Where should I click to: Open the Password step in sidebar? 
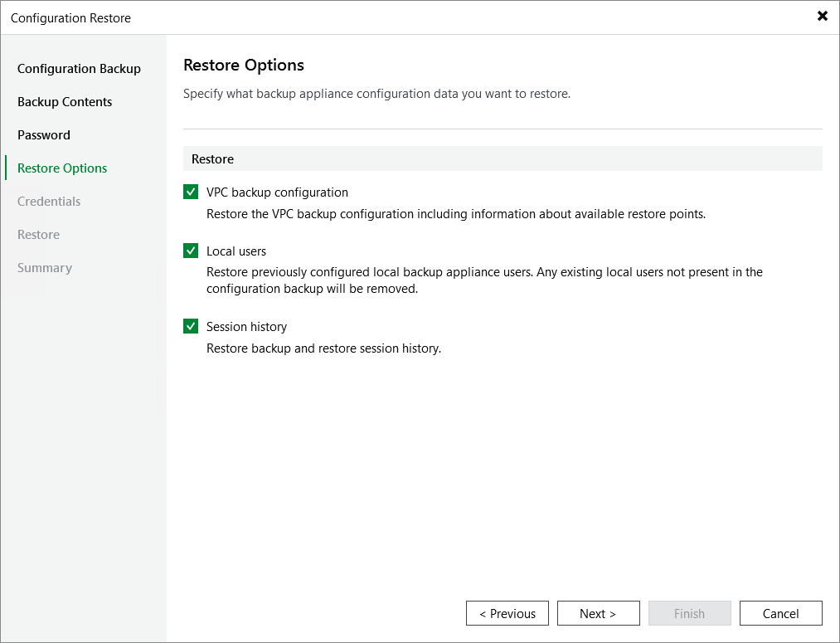(43, 134)
